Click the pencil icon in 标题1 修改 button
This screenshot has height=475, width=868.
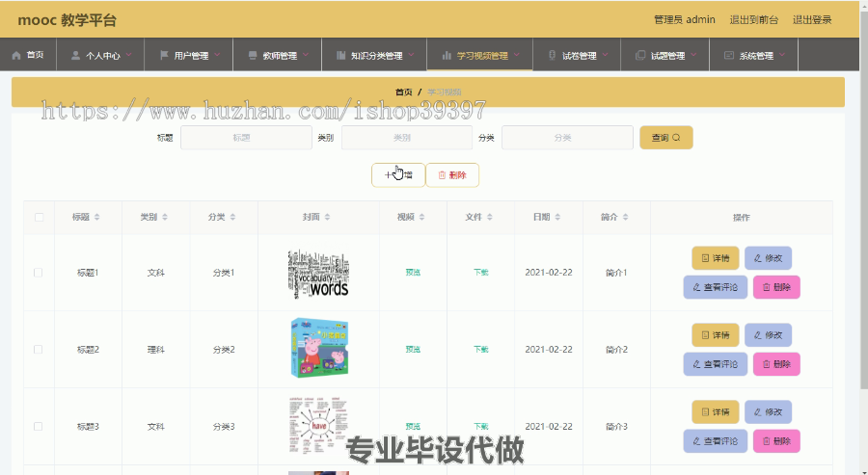tap(758, 258)
